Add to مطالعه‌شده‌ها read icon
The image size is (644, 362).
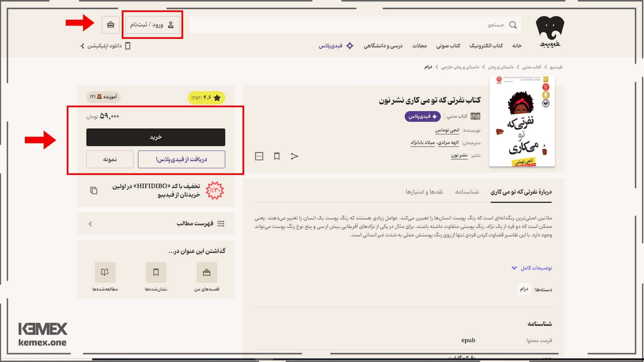[105, 273]
